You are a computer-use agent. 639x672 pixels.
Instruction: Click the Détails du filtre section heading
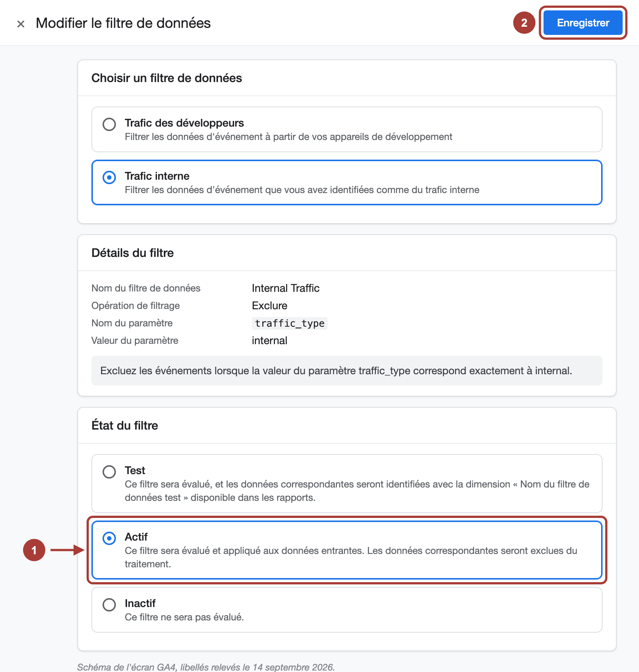click(x=133, y=253)
